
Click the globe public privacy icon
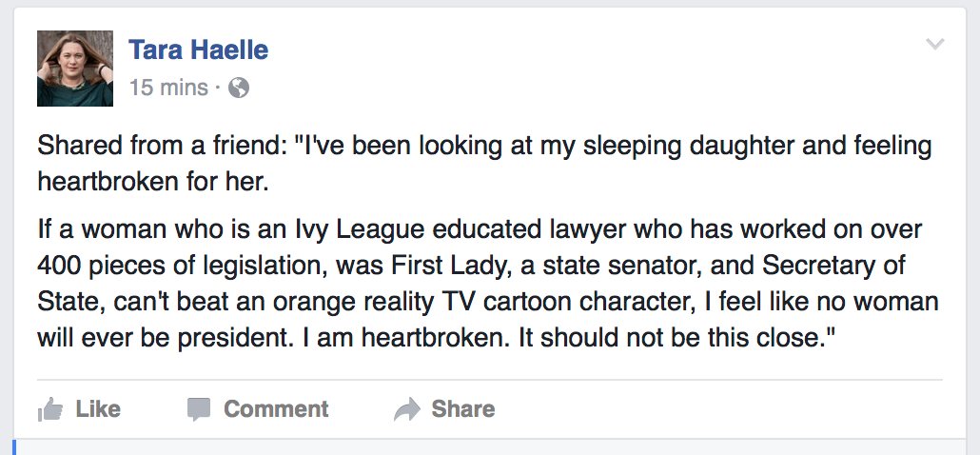coord(239,88)
